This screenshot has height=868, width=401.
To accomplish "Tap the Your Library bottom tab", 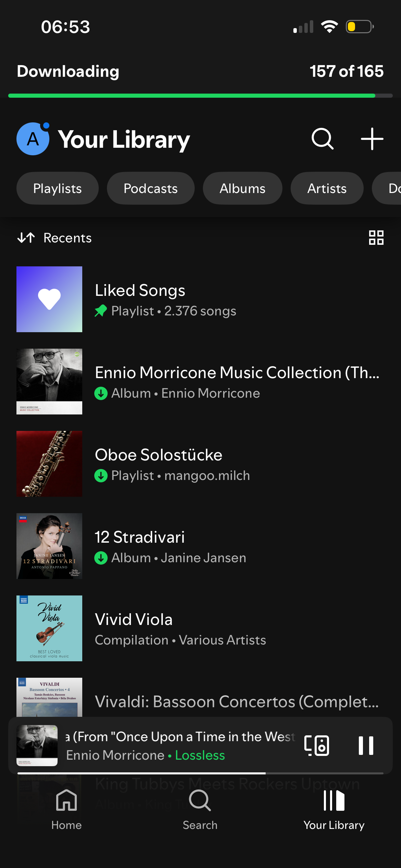I will point(334,809).
